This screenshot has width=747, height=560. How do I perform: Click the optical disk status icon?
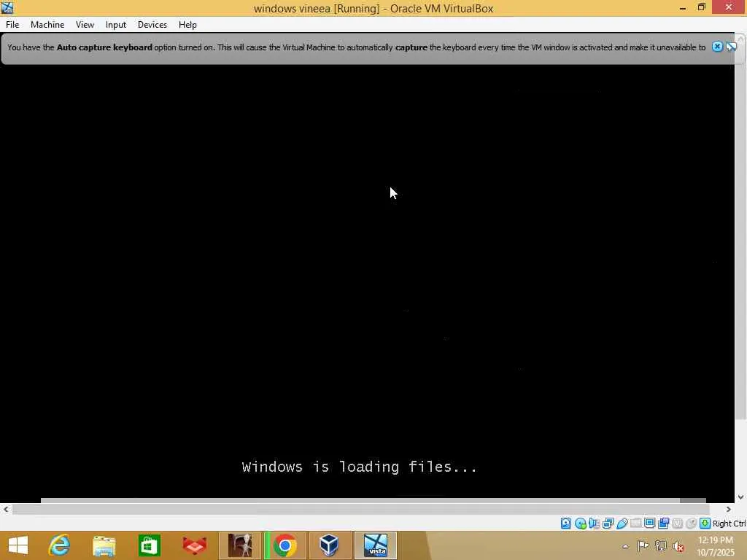coord(580,524)
